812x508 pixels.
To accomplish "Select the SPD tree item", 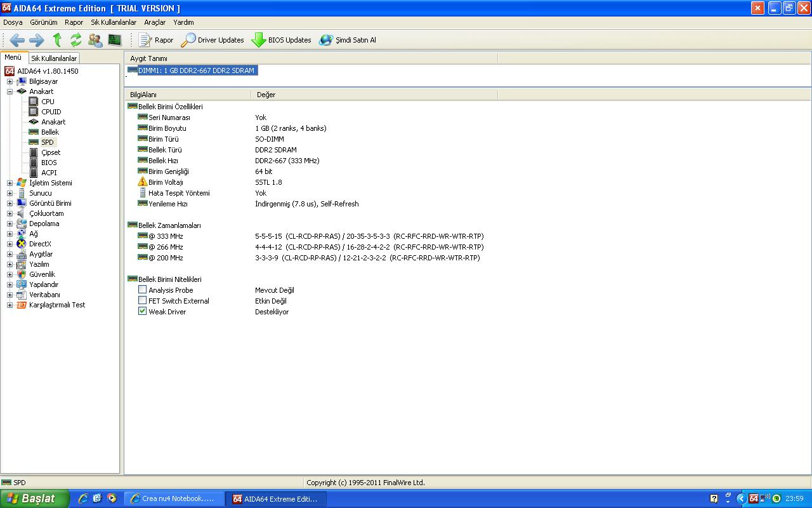I will pyautogui.click(x=48, y=142).
